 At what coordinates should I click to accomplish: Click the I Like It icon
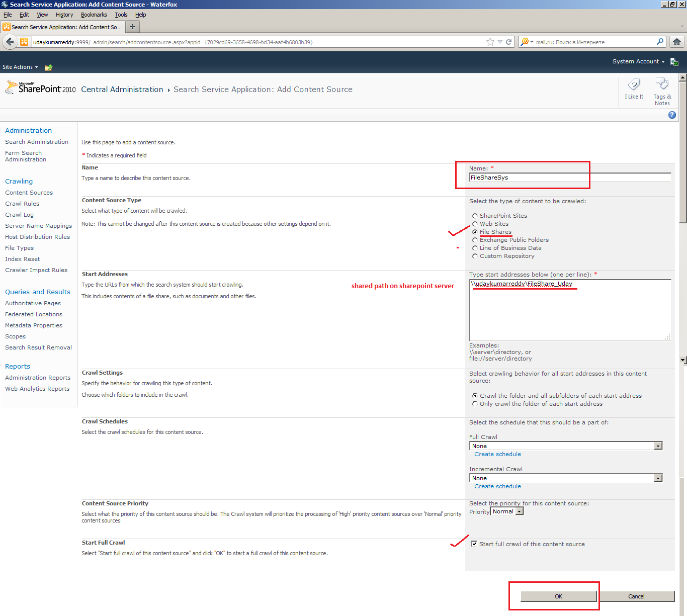pyautogui.click(x=634, y=84)
